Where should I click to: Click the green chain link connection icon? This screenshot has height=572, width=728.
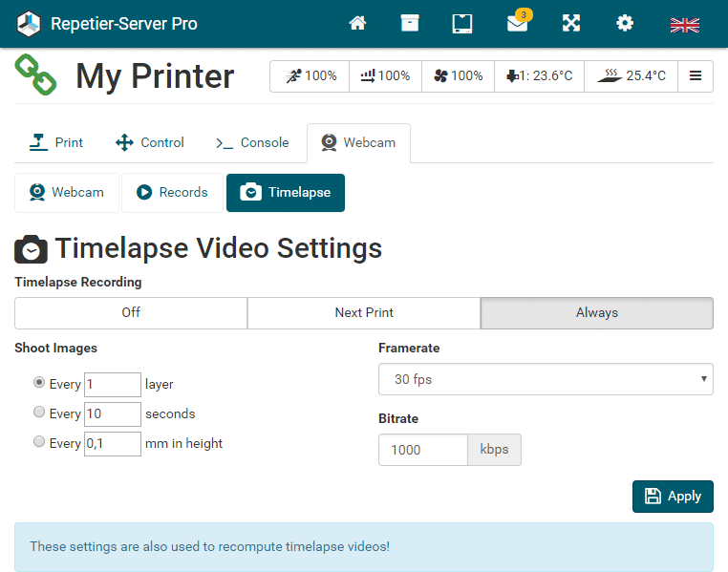click(35, 74)
